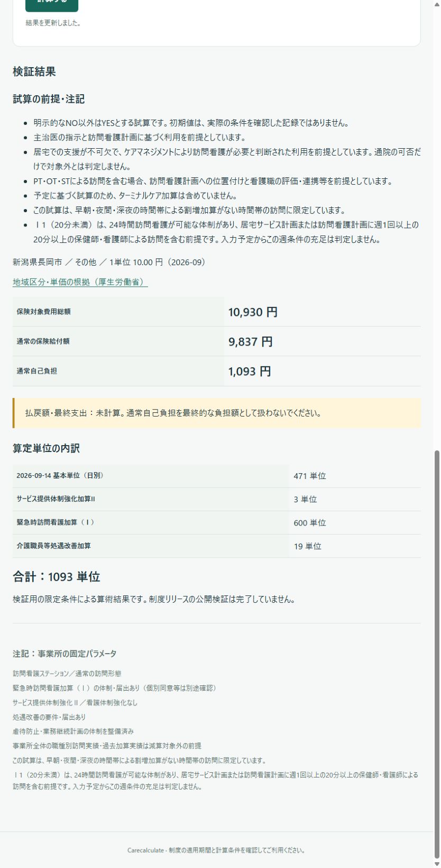Select the 9,837 円 insurance benefit value
Image resolution: width=441 pixels, height=868 pixels.
(x=251, y=342)
